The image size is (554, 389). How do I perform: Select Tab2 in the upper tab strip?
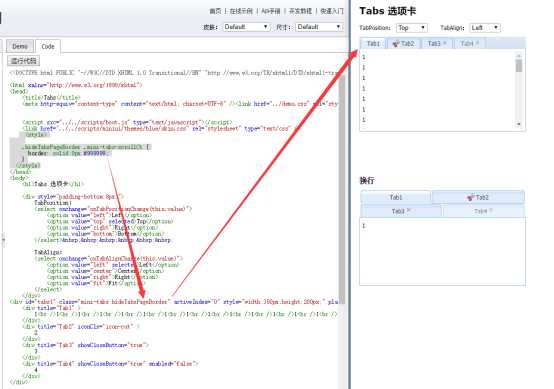403,43
